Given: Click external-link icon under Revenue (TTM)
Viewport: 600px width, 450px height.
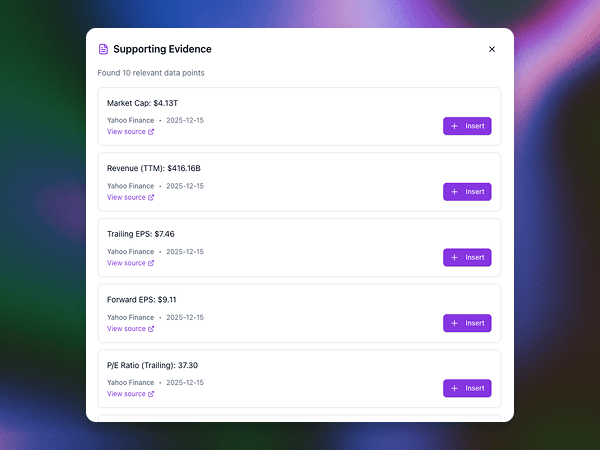Looking at the screenshot, I should (x=151, y=197).
